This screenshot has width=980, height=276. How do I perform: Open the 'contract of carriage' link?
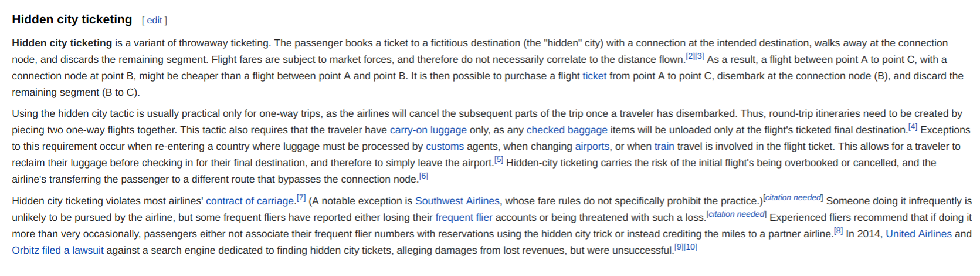(250, 201)
